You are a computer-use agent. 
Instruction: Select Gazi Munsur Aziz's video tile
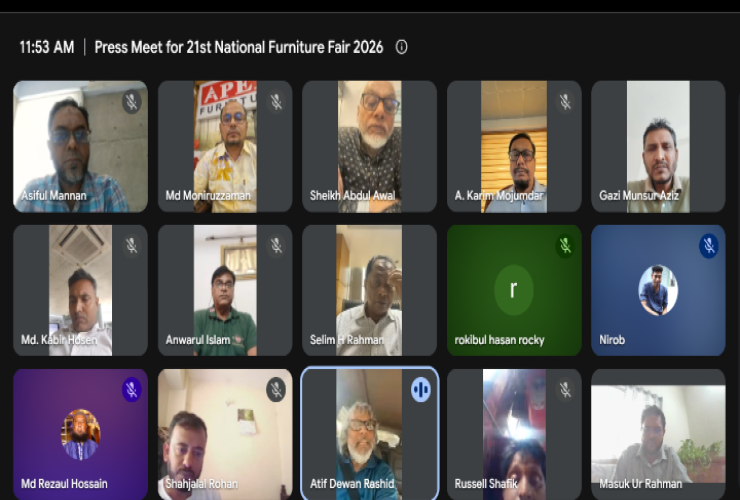pyautogui.click(x=658, y=146)
